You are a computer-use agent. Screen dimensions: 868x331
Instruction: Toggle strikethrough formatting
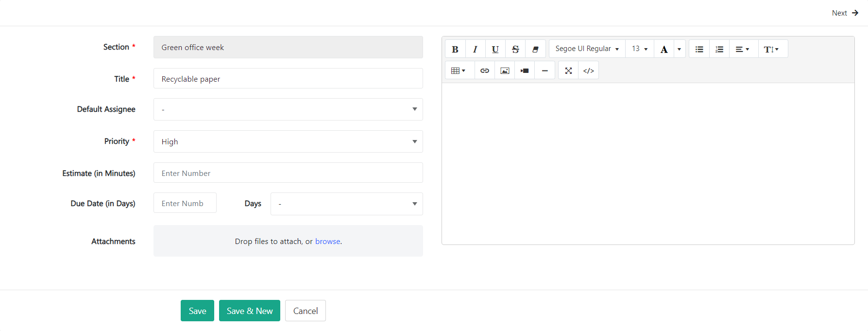(x=515, y=49)
